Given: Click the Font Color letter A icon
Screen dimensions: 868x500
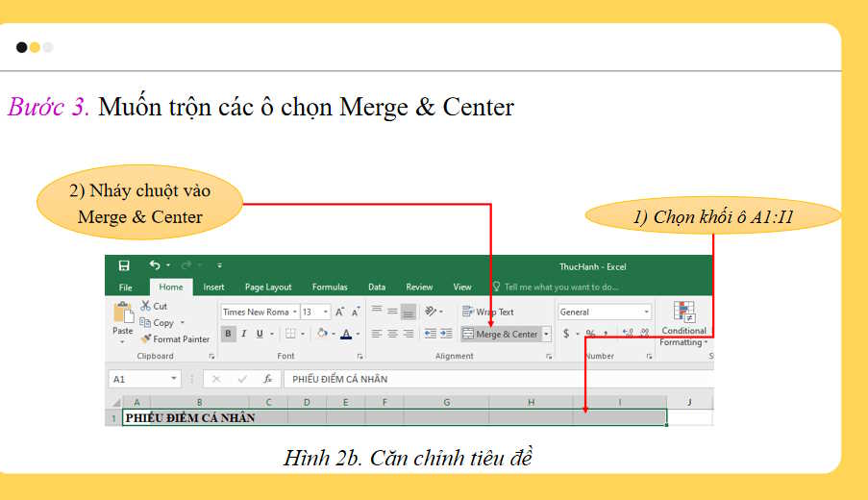Looking at the screenshot, I should click(346, 334).
